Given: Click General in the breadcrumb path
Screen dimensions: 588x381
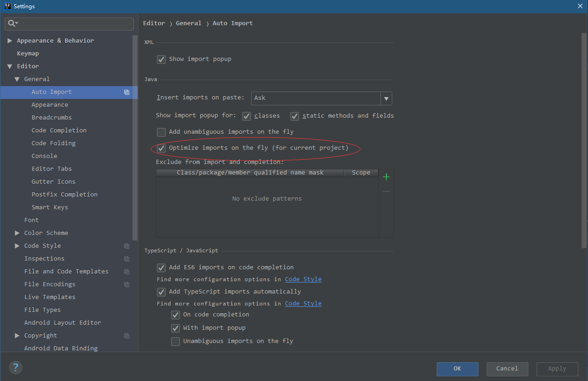Looking at the screenshot, I should (x=188, y=23).
